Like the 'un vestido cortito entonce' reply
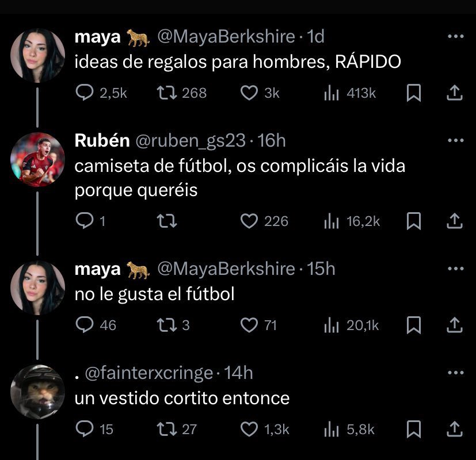This screenshot has height=460, width=476. tap(249, 429)
